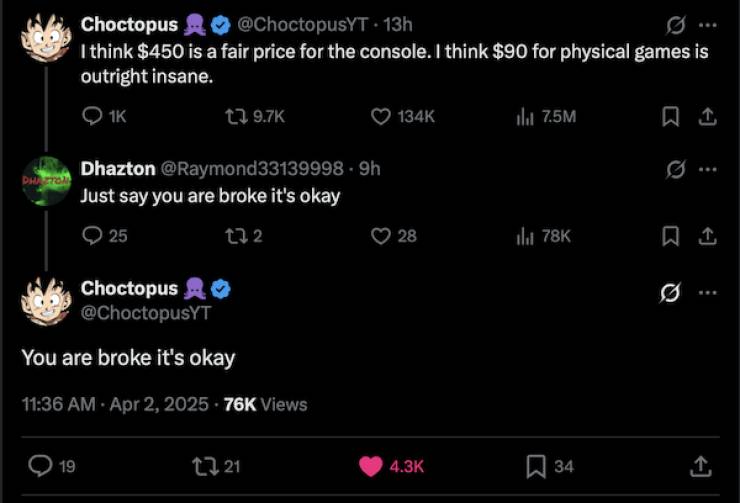The height and width of the screenshot is (503, 740).
Task: Open more options on 'You are broke' post
Action: (x=707, y=293)
